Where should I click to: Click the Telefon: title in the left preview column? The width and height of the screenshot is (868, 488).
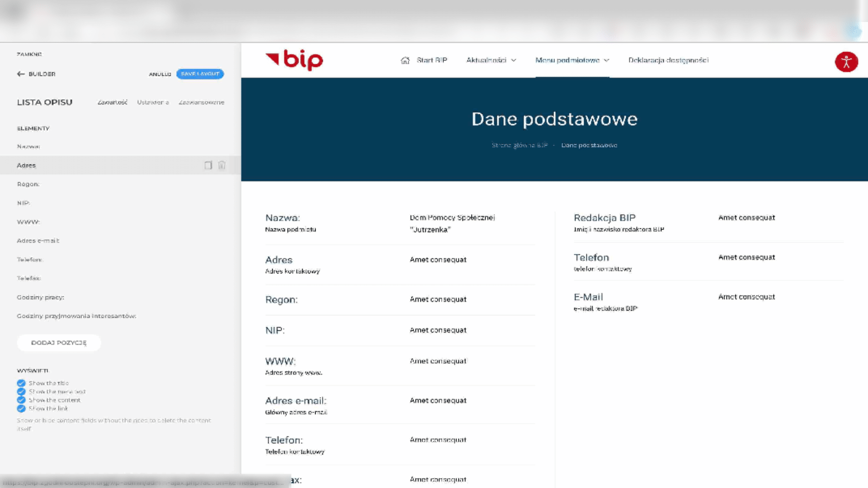coord(284,441)
